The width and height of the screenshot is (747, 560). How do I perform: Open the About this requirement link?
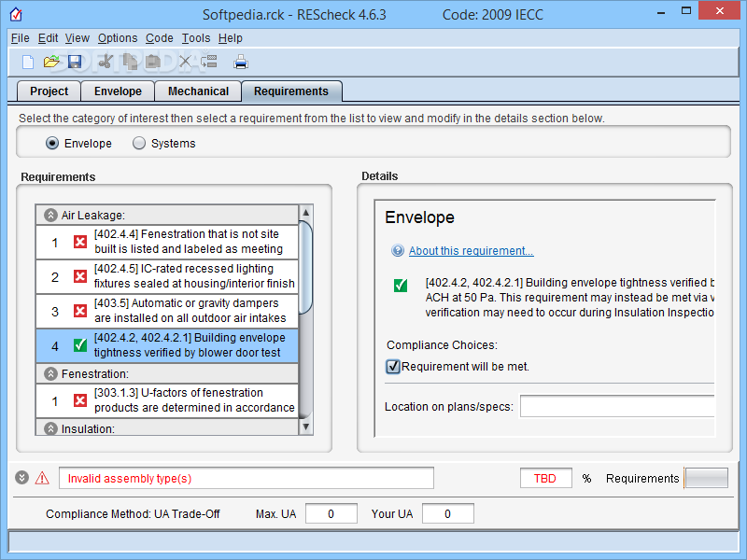[471, 250]
